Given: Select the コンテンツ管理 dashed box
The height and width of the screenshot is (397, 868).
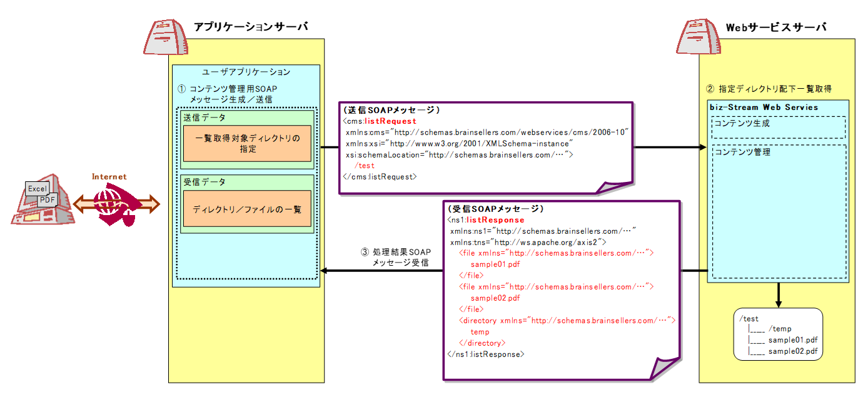Looking at the screenshot, I should (779, 213).
